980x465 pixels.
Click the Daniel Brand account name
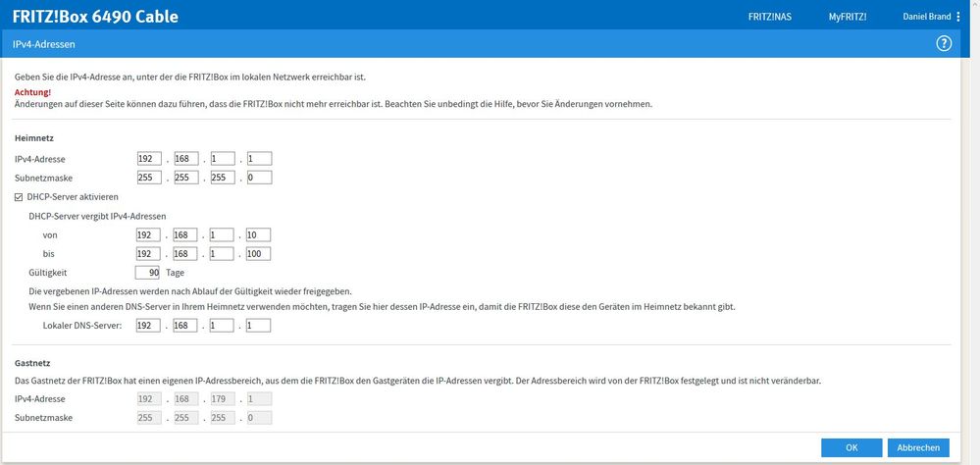926,17
